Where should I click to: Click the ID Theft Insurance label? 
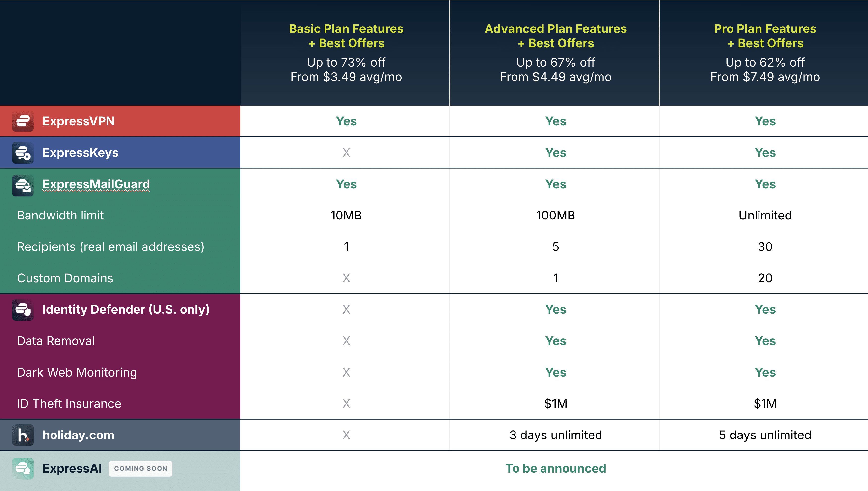69,404
